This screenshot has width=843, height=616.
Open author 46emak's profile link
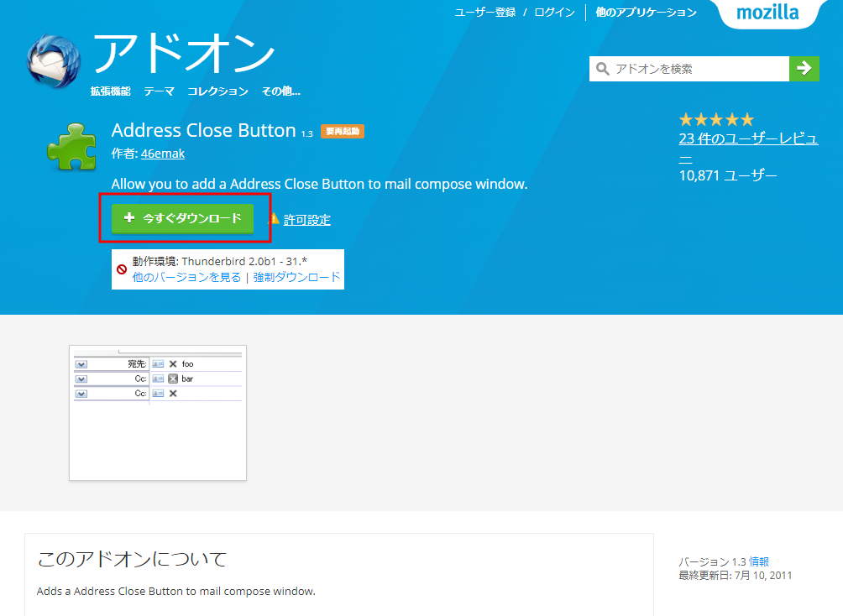[162, 154]
